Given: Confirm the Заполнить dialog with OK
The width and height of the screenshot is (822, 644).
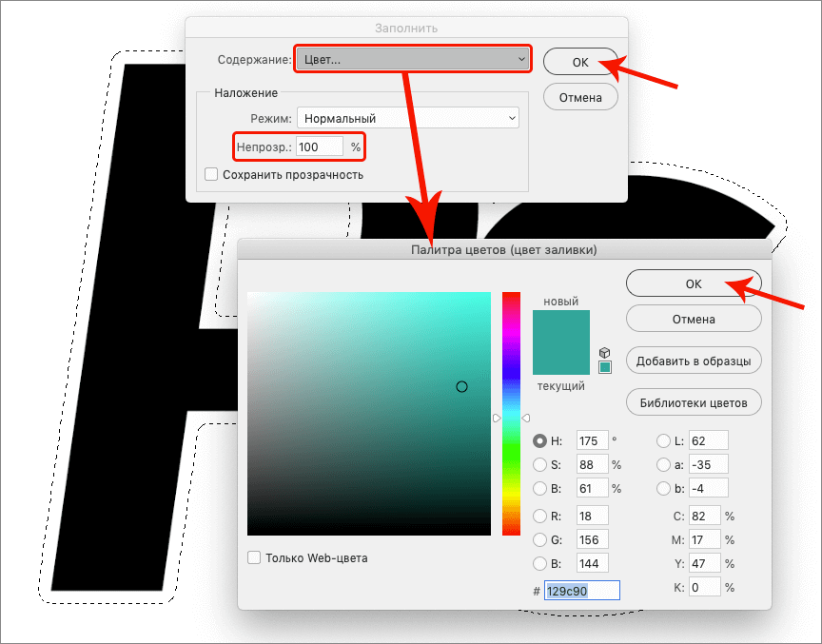Looking at the screenshot, I should tap(580, 62).
